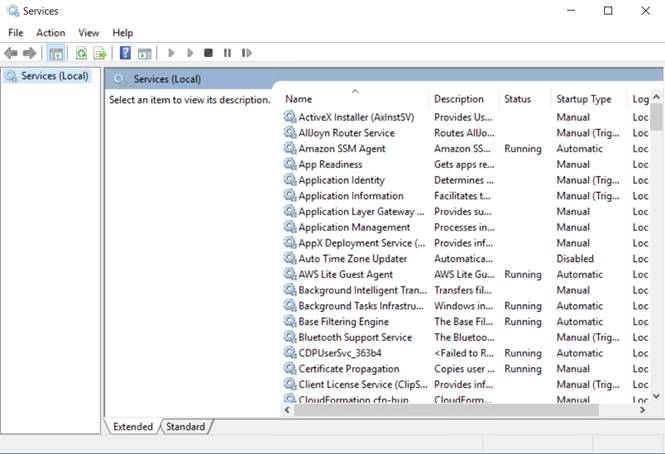
Task: Open the View menu
Action: pyautogui.click(x=89, y=33)
